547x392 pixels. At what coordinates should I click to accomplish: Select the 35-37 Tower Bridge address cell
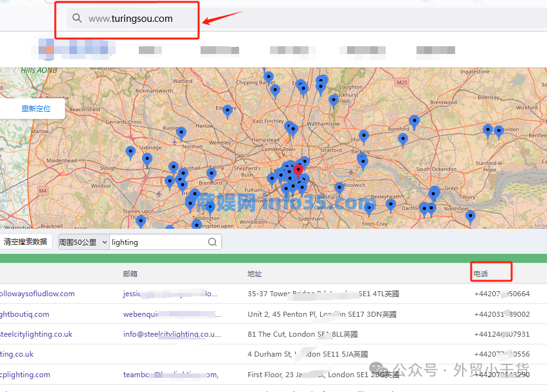point(323,294)
